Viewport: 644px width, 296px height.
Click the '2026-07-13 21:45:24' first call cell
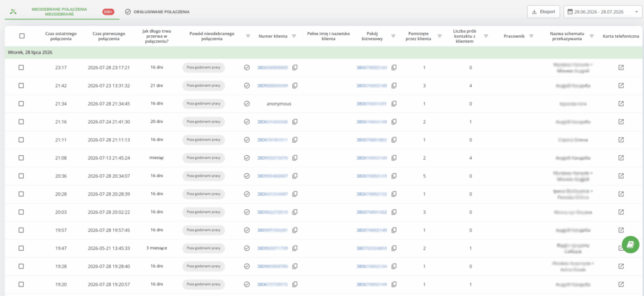109,158
